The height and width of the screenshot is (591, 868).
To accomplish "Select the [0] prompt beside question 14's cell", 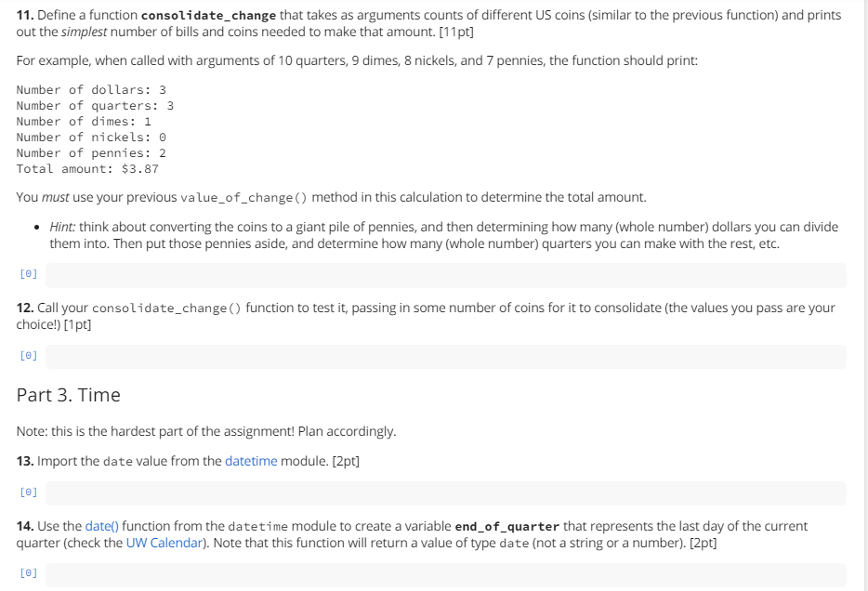I will (x=28, y=572).
